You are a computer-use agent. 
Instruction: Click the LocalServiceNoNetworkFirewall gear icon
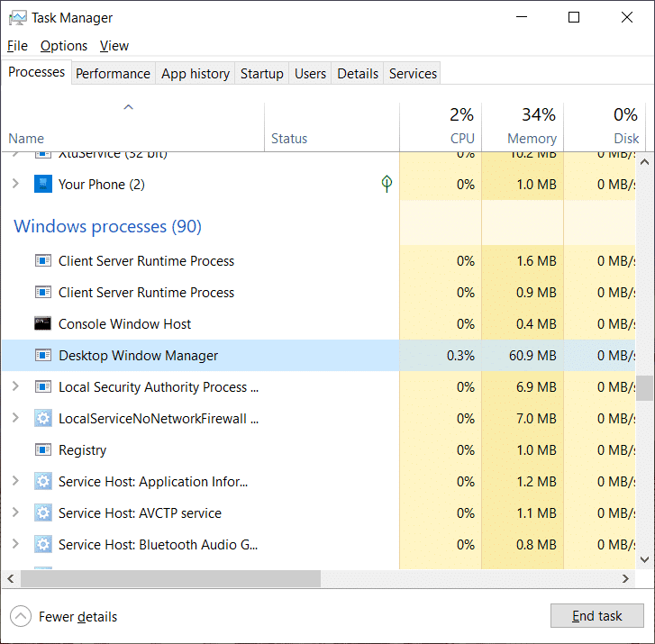coord(42,419)
